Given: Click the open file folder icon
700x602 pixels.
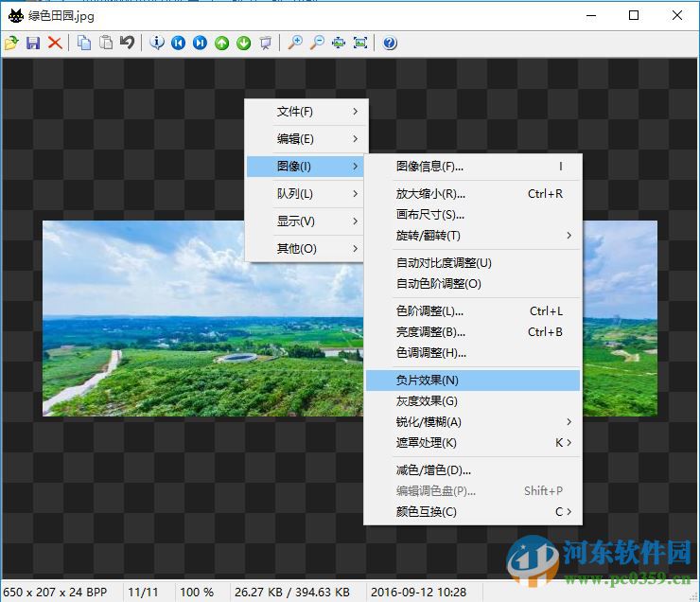Looking at the screenshot, I should pyautogui.click(x=11, y=43).
